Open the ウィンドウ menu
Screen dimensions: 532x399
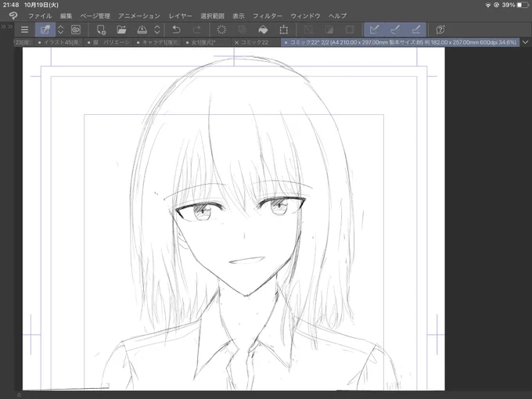(305, 16)
